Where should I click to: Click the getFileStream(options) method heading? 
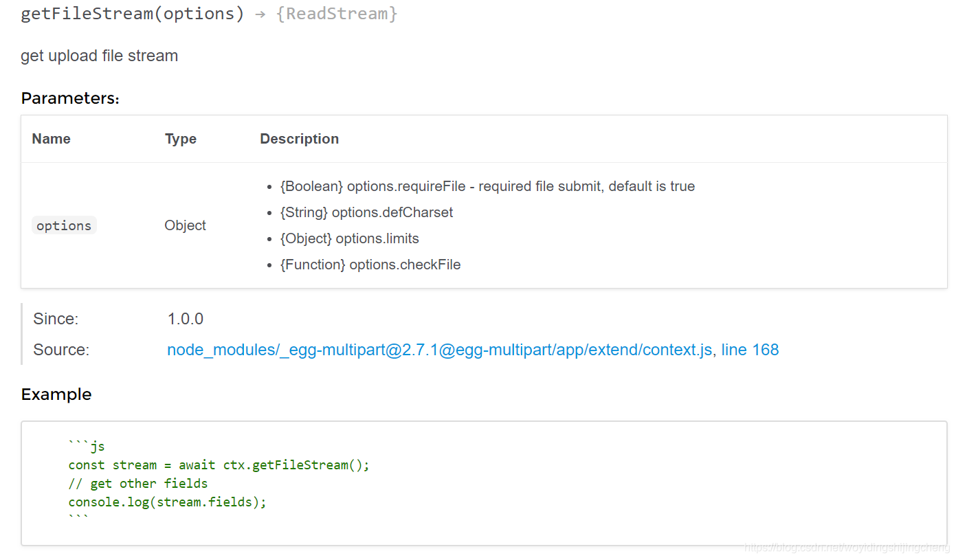pyautogui.click(x=133, y=14)
